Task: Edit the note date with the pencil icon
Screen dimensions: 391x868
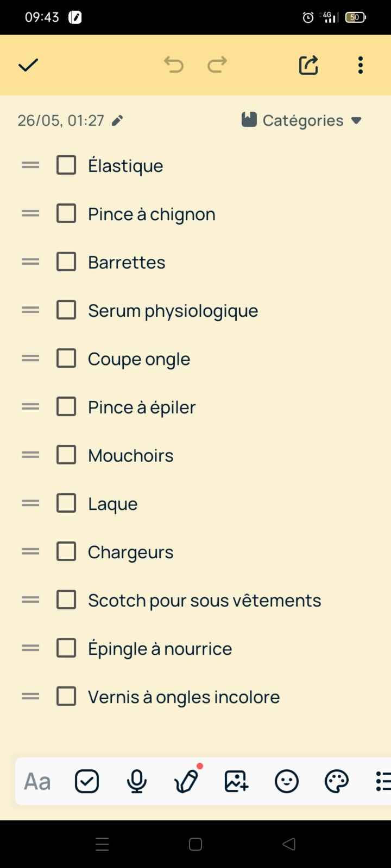Action: point(117,120)
